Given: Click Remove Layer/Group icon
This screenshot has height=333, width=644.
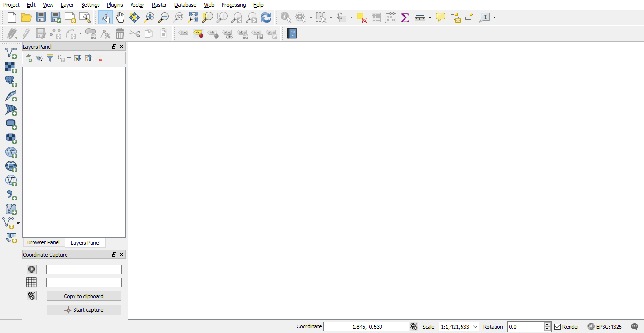Looking at the screenshot, I should coord(99,58).
